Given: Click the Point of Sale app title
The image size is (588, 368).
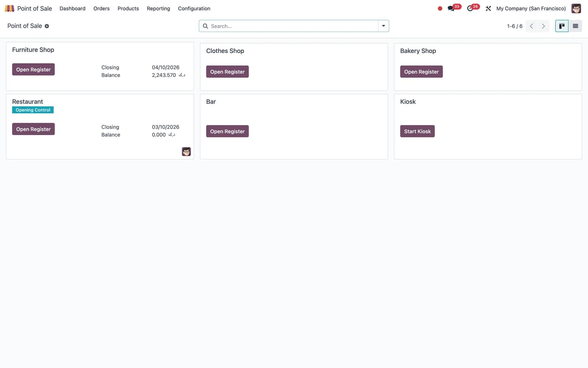Looking at the screenshot, I should 35,8.
